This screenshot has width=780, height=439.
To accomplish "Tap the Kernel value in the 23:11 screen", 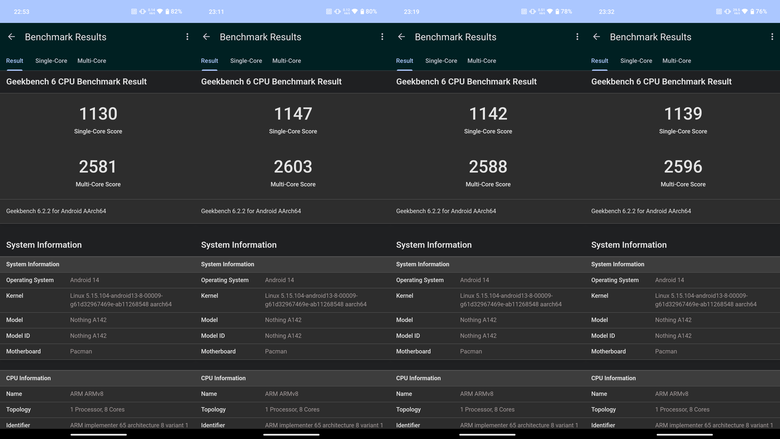I will [316, 300].
